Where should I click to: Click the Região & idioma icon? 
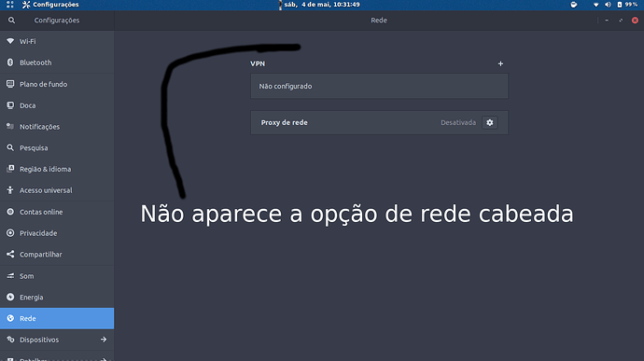click(10, 169)
